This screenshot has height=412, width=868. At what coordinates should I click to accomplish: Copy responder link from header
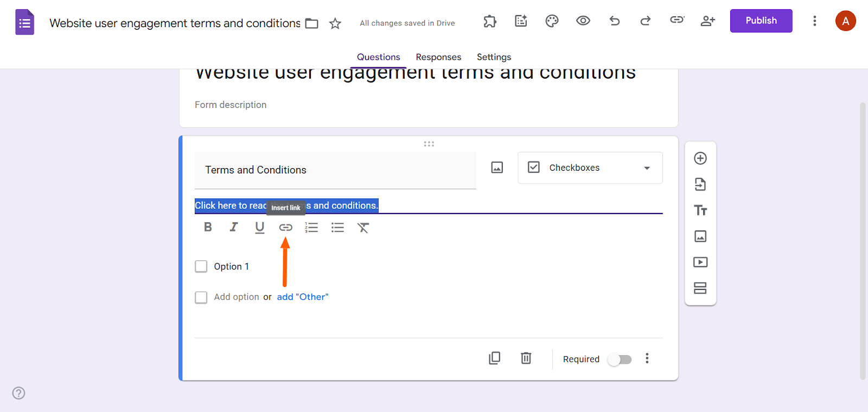[677, 20]
